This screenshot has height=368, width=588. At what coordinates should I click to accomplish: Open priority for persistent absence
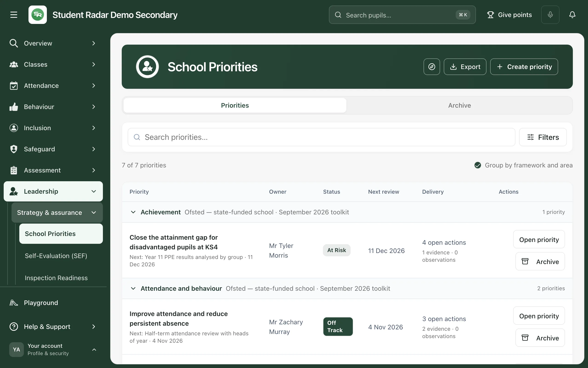(539, 316)
